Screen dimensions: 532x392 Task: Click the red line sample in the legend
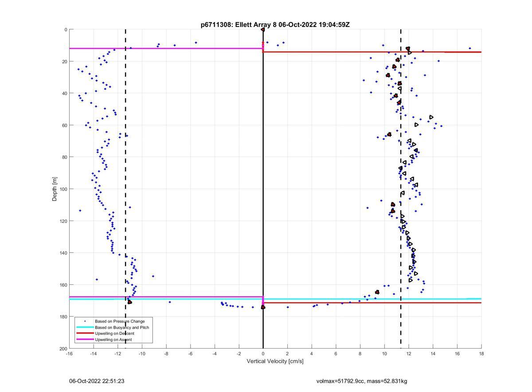click(x=85, y=334)
